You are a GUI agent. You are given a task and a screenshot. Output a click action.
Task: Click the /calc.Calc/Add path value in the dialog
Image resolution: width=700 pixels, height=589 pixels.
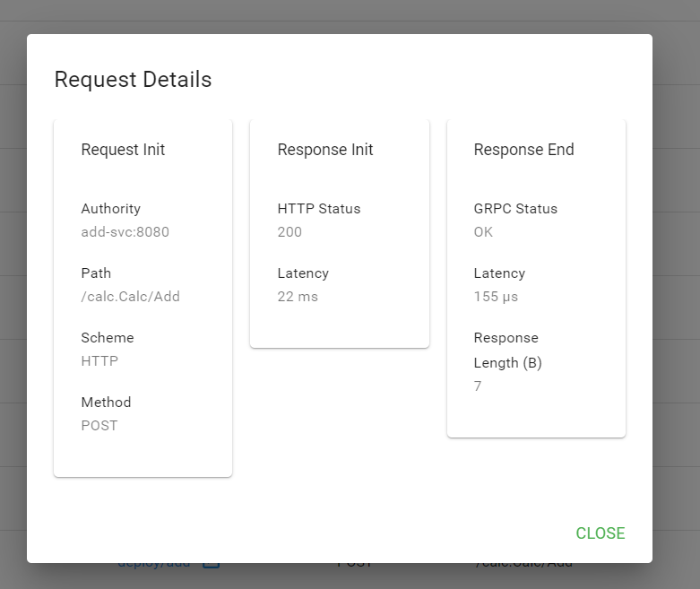pyautogui.click(x=130, y=297)
